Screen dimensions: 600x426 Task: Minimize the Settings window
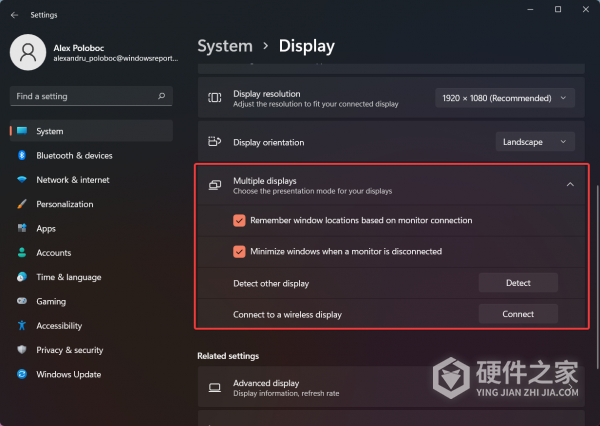(x=530, y=9)
